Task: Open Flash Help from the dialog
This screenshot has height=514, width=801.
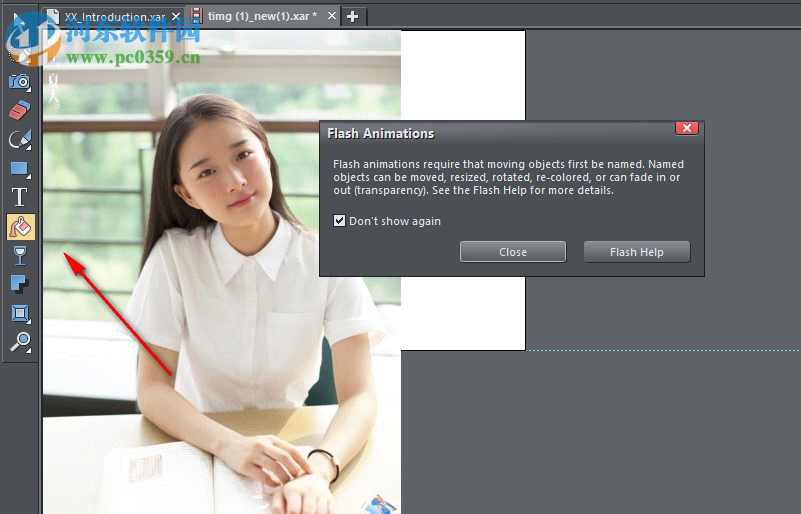Action: coord(637,252)
